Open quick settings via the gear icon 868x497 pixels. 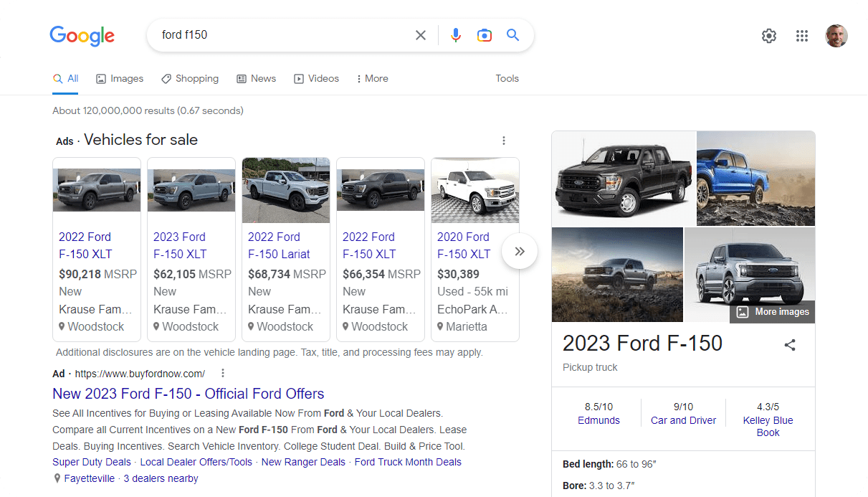click(x=769, y=35)
